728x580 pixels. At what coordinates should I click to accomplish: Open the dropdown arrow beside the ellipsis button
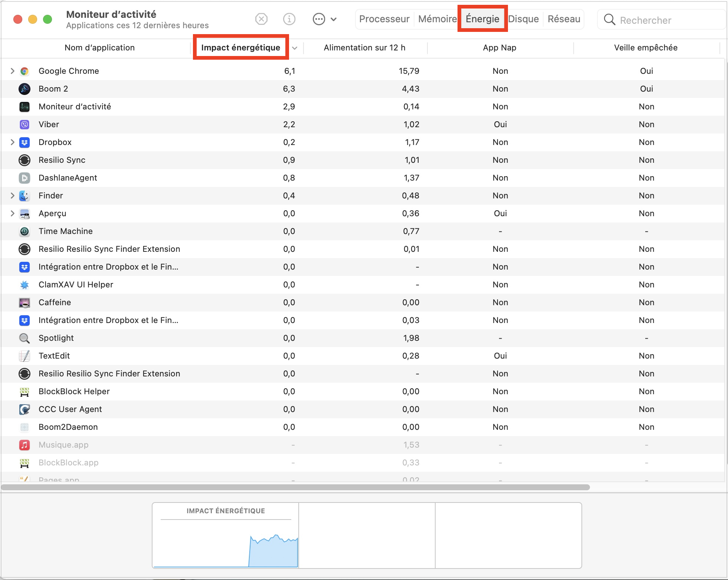point(334,19)
